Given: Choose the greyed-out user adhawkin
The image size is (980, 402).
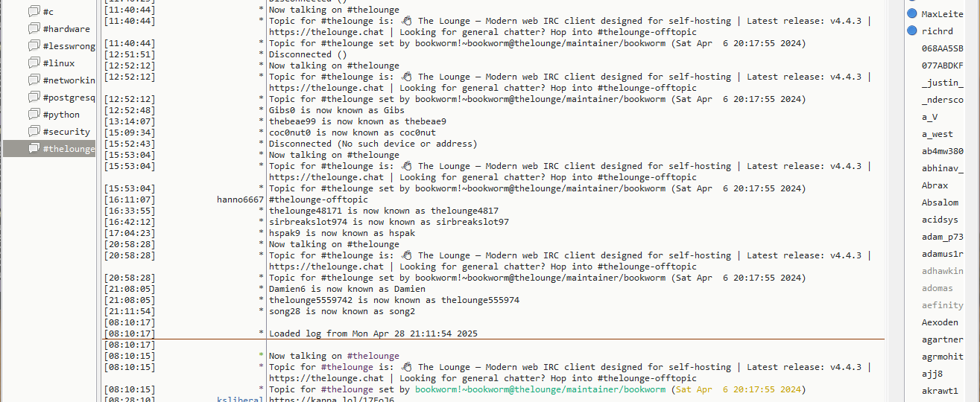Looking at the screenshot, I should point(942,271).
